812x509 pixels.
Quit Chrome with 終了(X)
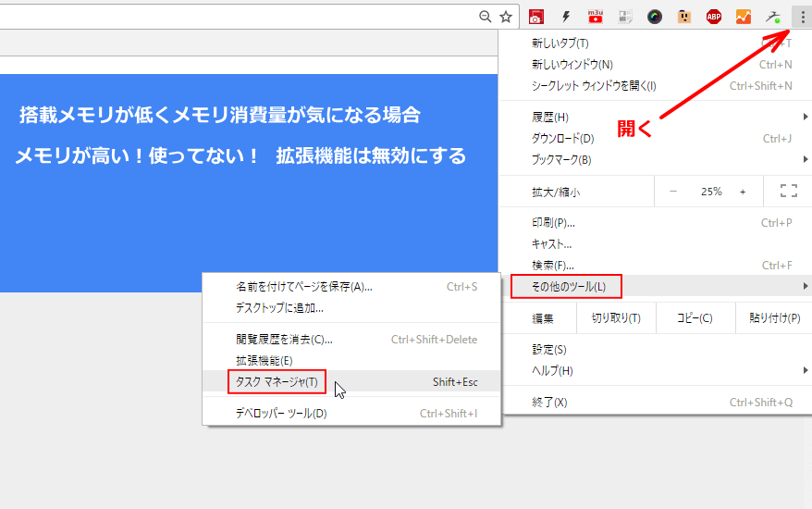pos(655,403)
